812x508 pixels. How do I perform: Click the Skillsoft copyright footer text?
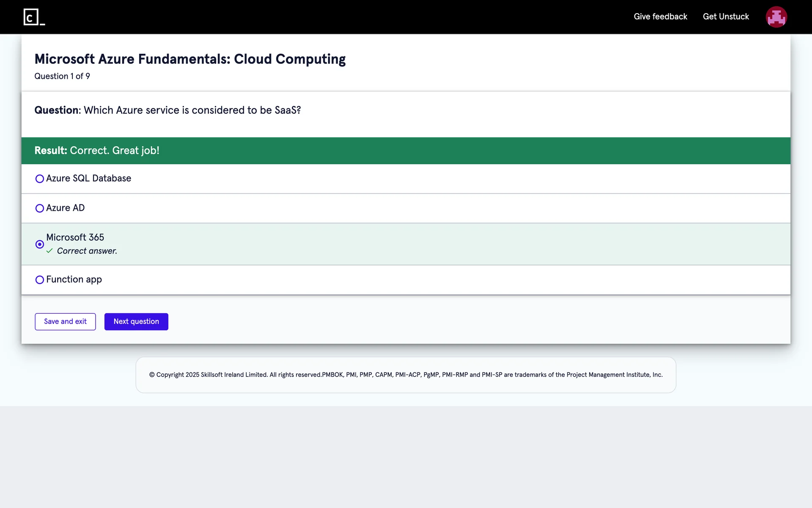click(406, 375)
